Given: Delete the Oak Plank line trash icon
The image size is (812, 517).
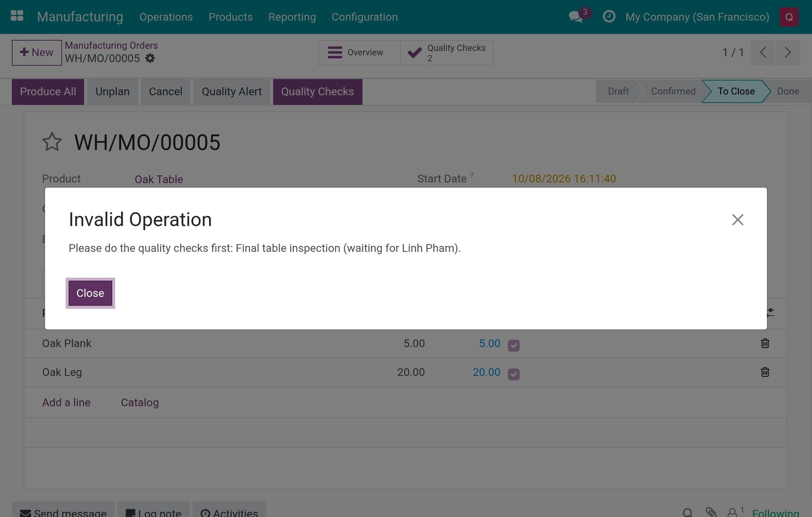Looking at the screenshot, I should click(x=765, y=343).
